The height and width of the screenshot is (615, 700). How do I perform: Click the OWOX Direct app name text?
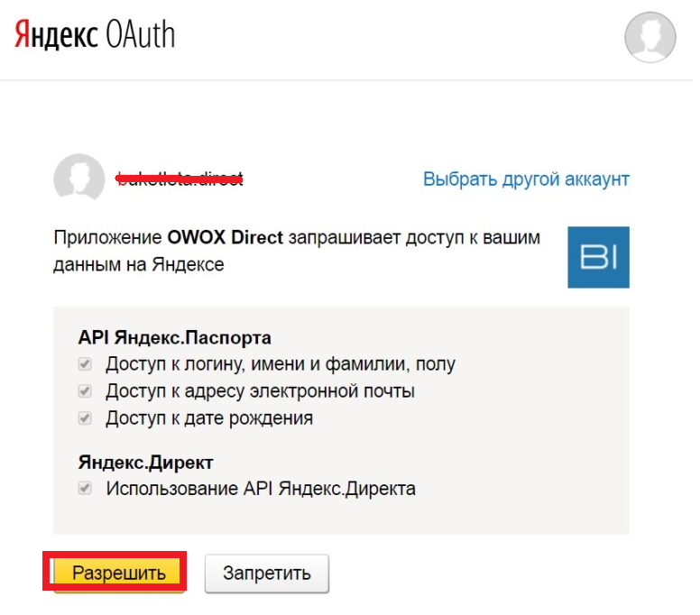pyautogui.click(x=225, y=237)
